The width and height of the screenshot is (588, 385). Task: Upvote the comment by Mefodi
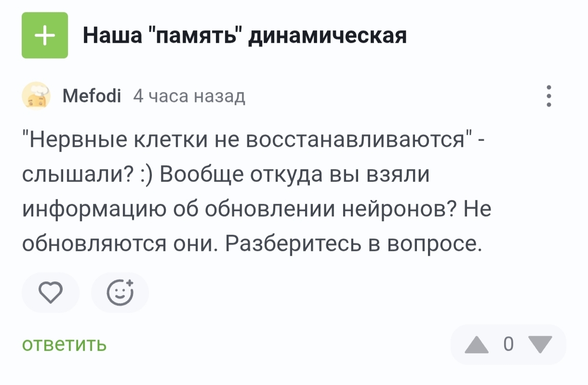(x=476, y=345)
